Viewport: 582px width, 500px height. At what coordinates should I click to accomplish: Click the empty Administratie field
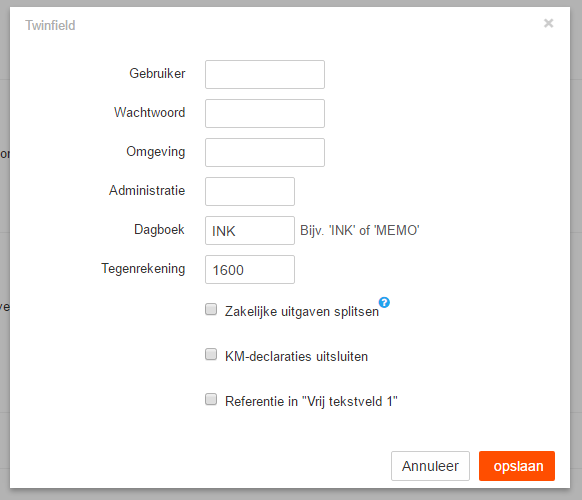point(250,192)
